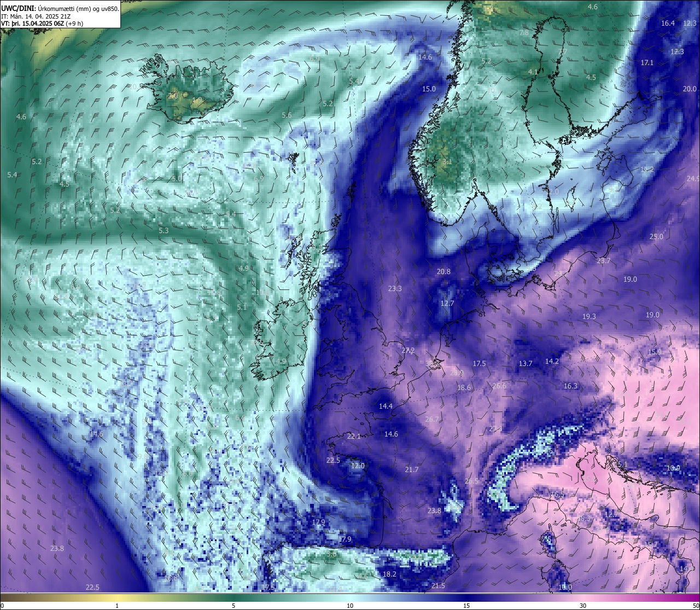Click the 'UWC/DINI: Úrkomumætti (mm) og uv850.' title
Viewport: 700px width, 610px height.
tap(60, 8)
